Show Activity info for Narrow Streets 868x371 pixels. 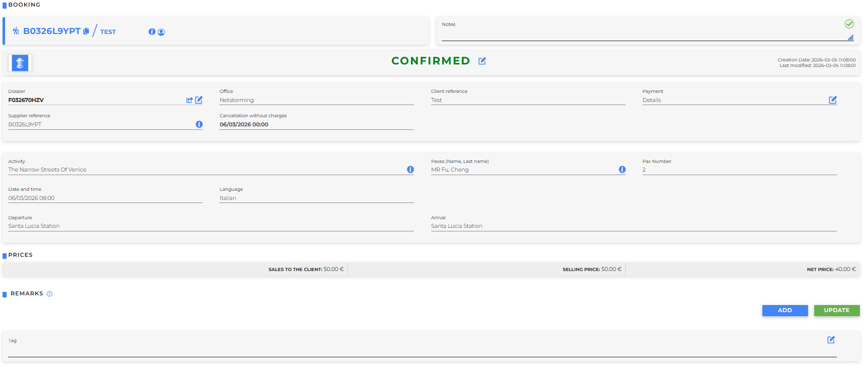(410, 170)
